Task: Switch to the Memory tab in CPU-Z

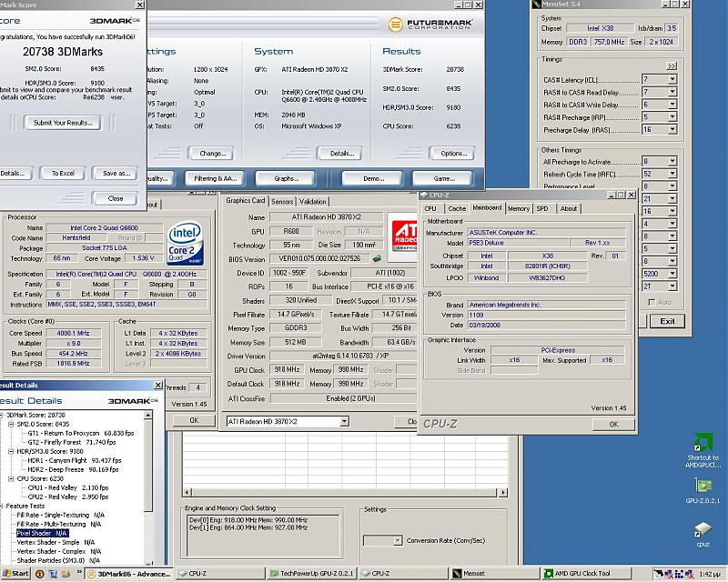Action: (518, 209)
